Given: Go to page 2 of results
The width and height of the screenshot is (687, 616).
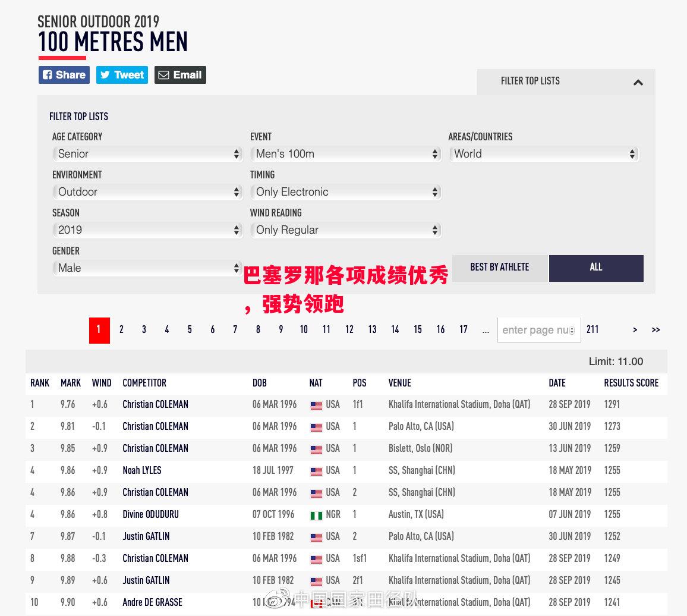Looking at the screenshot, I should pyautogui.click(x=121, y=330).
